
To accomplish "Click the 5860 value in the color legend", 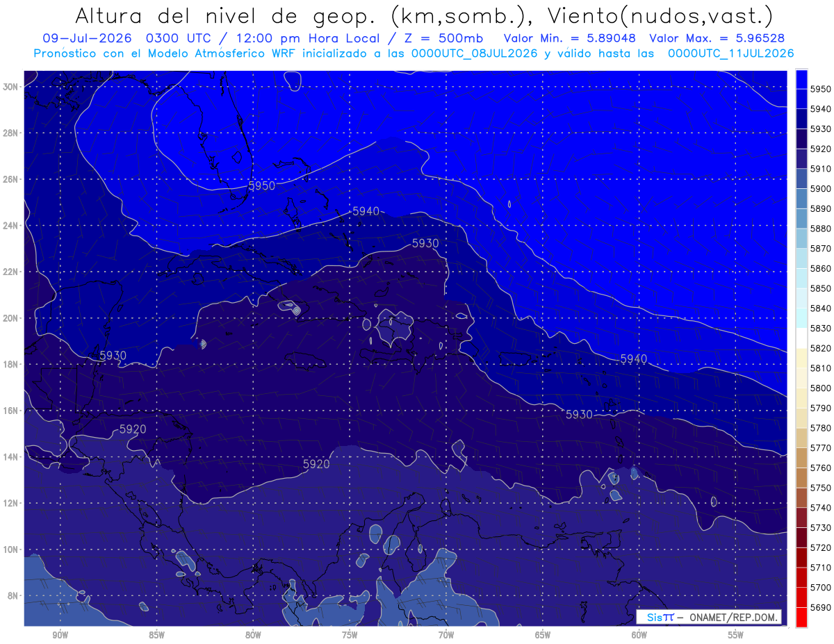I will [x=821, y=268].
